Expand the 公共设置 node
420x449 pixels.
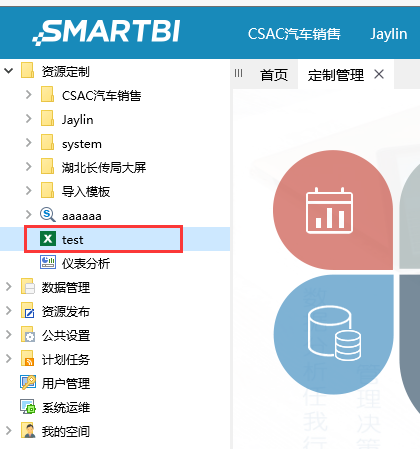tap(9, 335)
